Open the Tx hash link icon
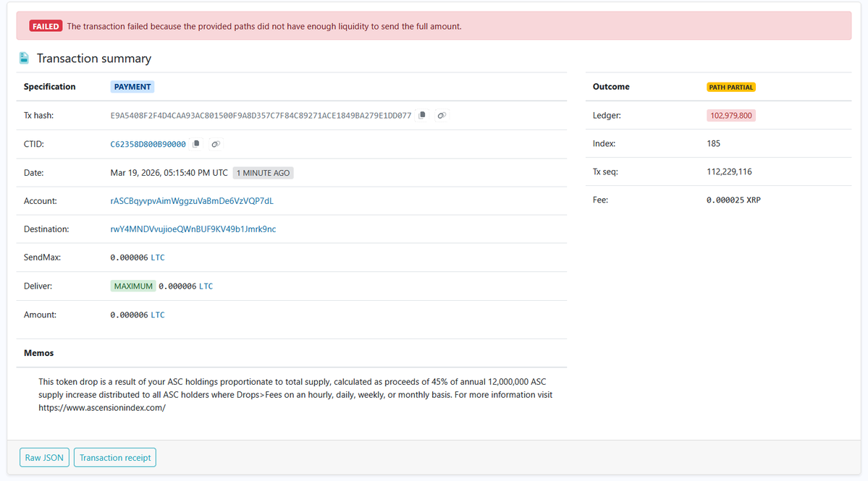 pos(442,116)
